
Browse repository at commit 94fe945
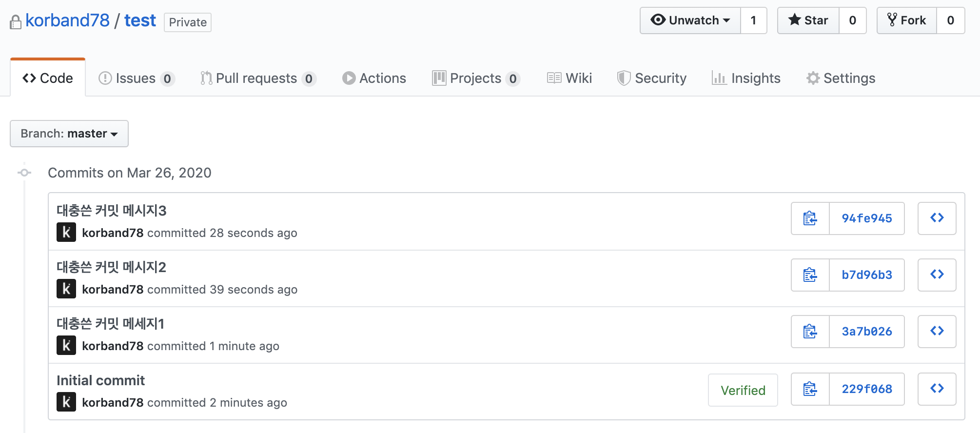937,218
